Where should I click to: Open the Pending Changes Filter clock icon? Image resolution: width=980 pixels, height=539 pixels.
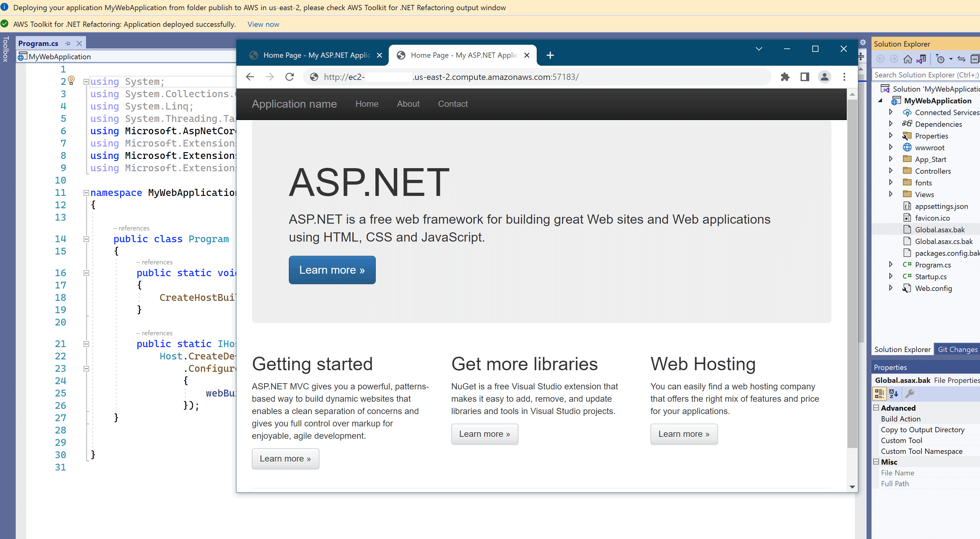[x=941, y=59]
